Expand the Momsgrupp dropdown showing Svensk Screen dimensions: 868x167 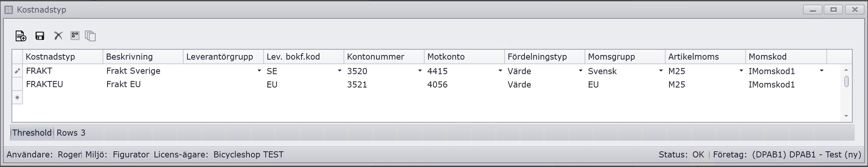661,71
